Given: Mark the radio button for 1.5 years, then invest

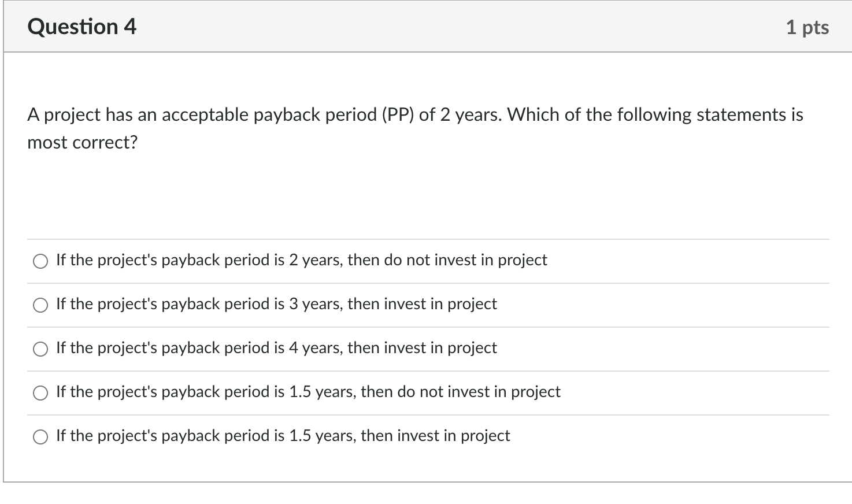Looking at the screenshot, I should click(x=40, y=438).
